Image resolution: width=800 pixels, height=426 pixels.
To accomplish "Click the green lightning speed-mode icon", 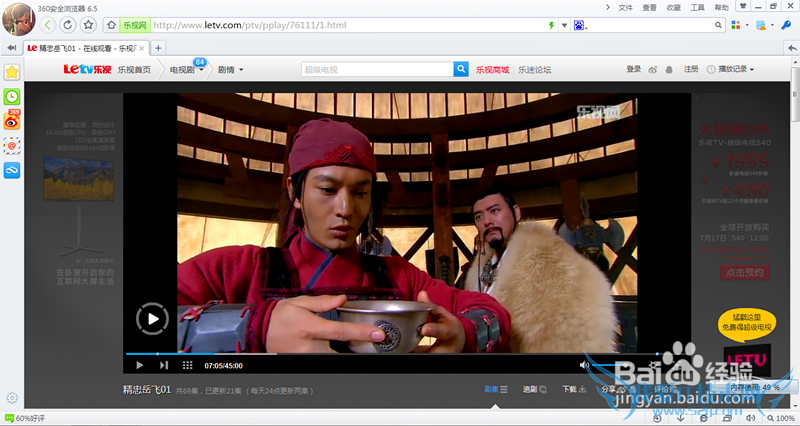I will coord(552,25).
